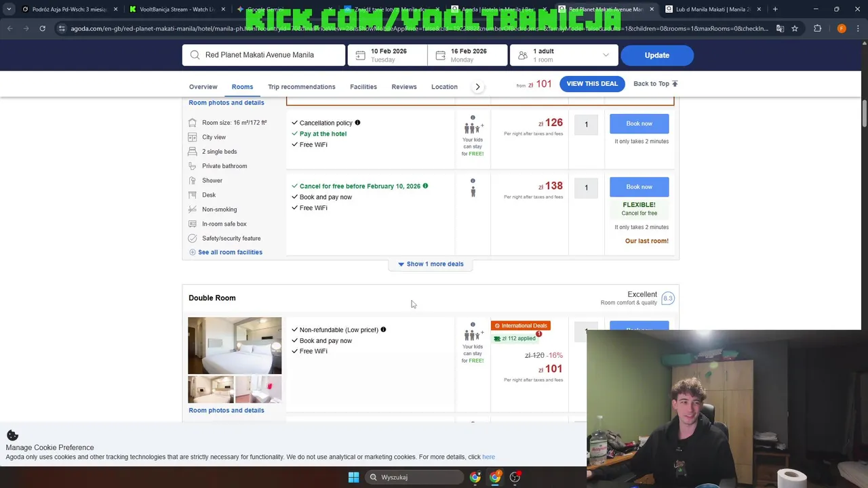Image resolution: width=868 pixels, height=488 pixels.
Task: Click info icon above kids stay free in Double Room row
Action: point(473,324)
